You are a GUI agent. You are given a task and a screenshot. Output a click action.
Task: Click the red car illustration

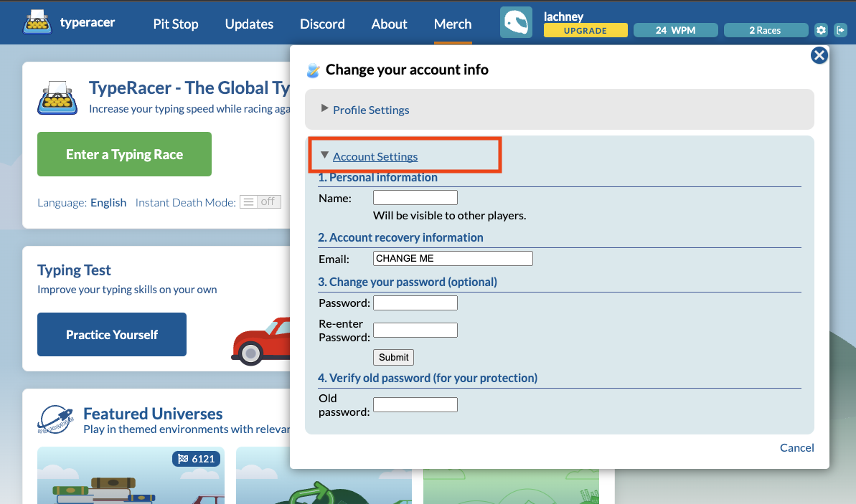click(x=261, y=342)
